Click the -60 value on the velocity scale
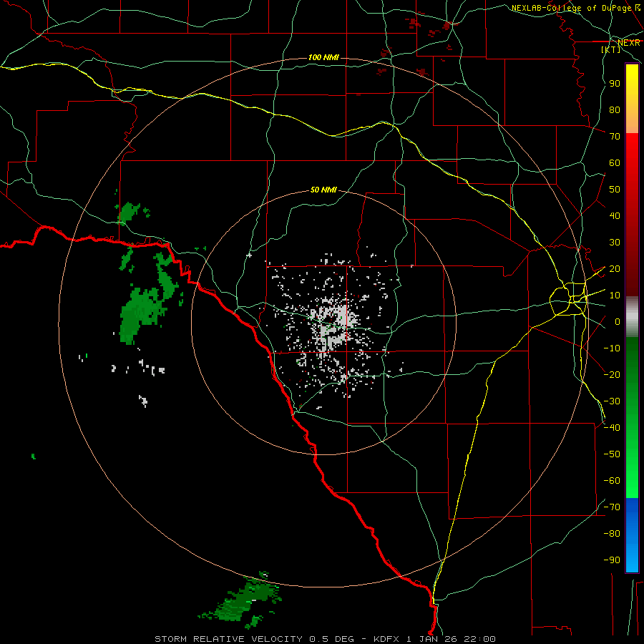Image resolution: width=644 pixels, height=644 pixels. 612,481
